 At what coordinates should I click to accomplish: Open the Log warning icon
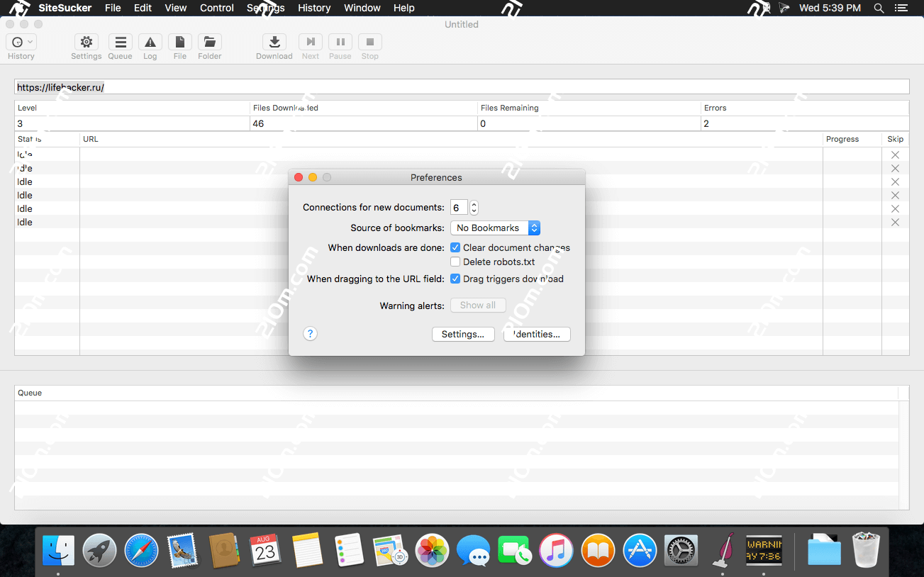click(150, 42)
